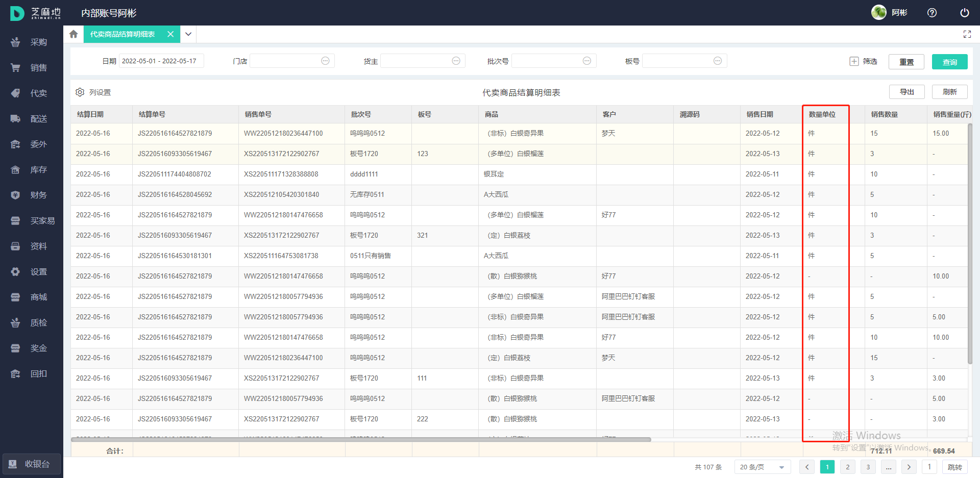980x478 pixels.
Task: Open the 收银台 cashier button
Action: (32, 464)
